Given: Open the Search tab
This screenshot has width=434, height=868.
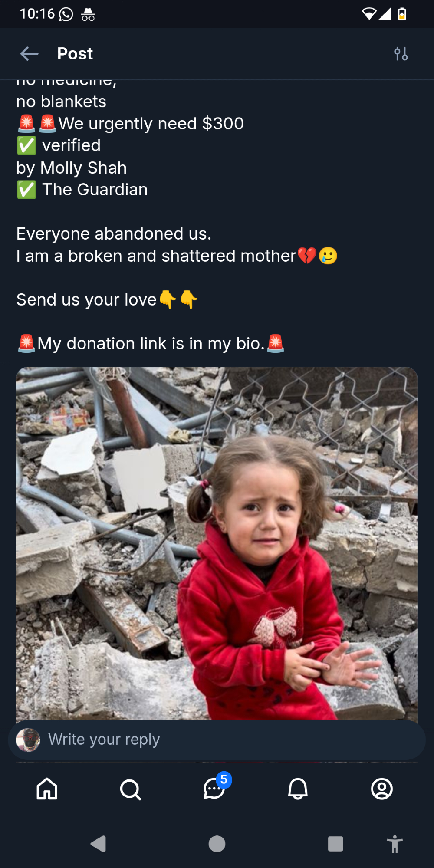Looking at the screenshot, I should point(130,789).
